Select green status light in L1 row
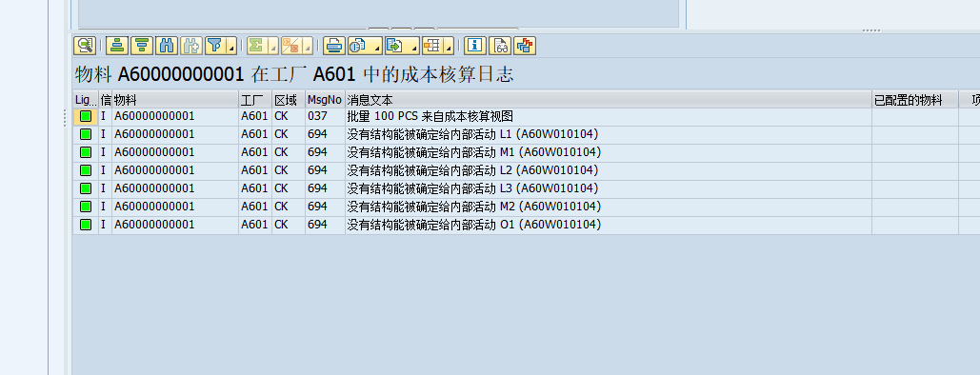This screenshot has height=375, width=980. pos(86,134)
